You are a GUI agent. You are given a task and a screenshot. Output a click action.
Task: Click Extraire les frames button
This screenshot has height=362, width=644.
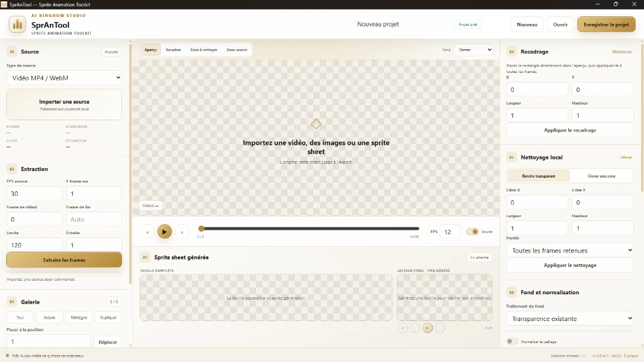pyautogui.click(x=64, y=260)
